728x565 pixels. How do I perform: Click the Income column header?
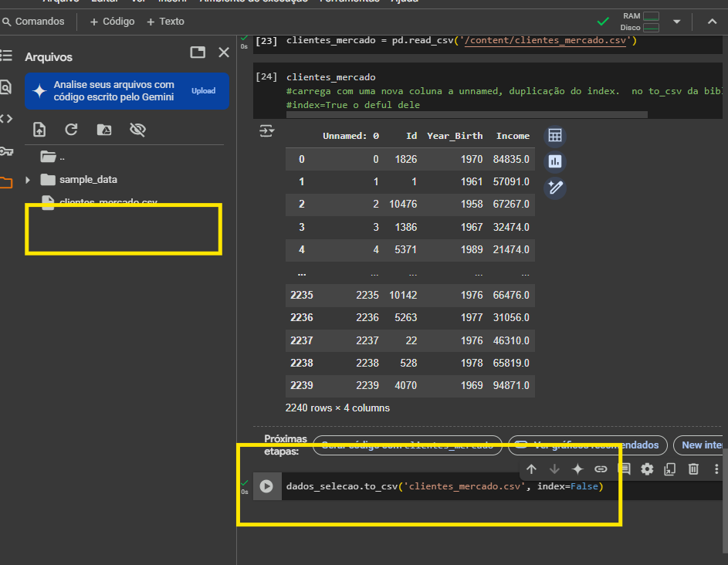(x=513, y=136)
